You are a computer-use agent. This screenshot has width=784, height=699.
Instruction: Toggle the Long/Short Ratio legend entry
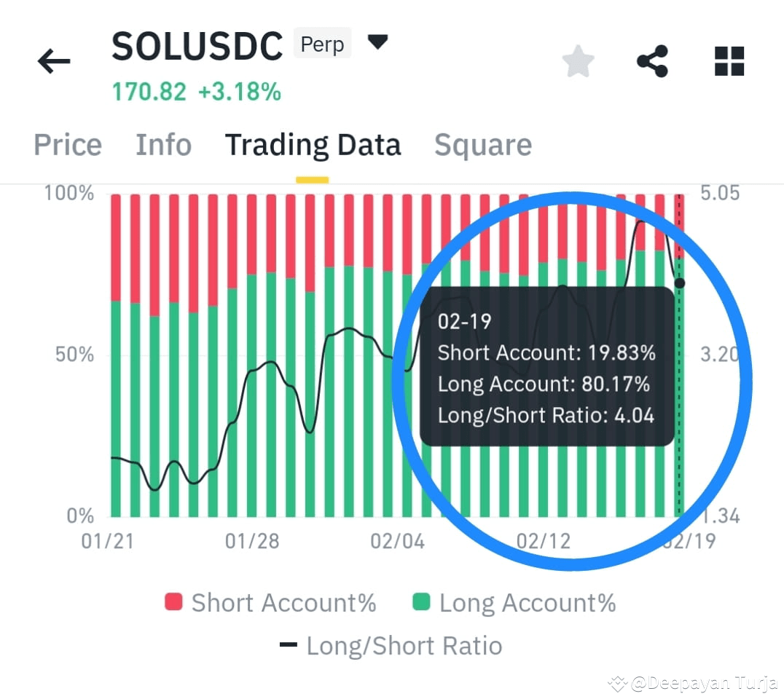point(404,645)
